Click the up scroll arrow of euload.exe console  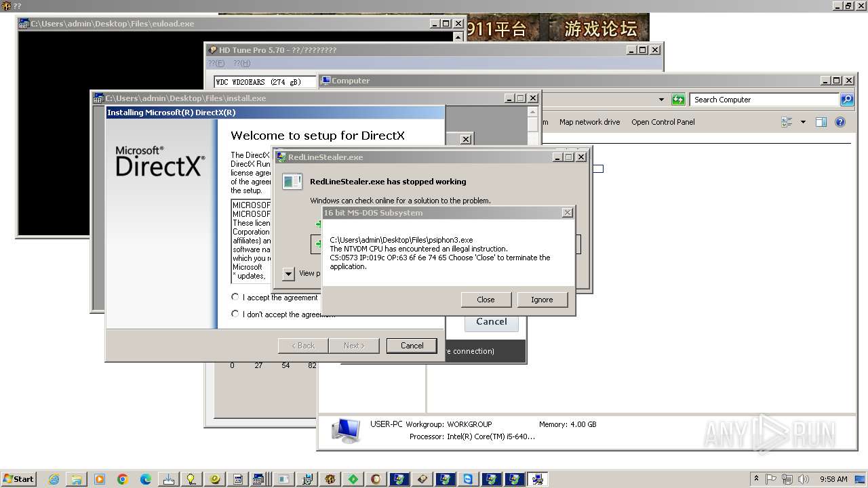click(x=458, y=37)
